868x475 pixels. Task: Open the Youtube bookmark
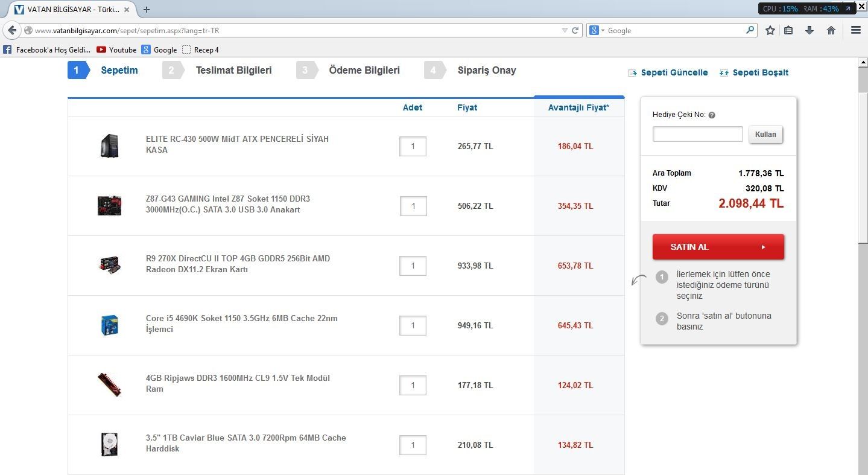tap(117, 49)
